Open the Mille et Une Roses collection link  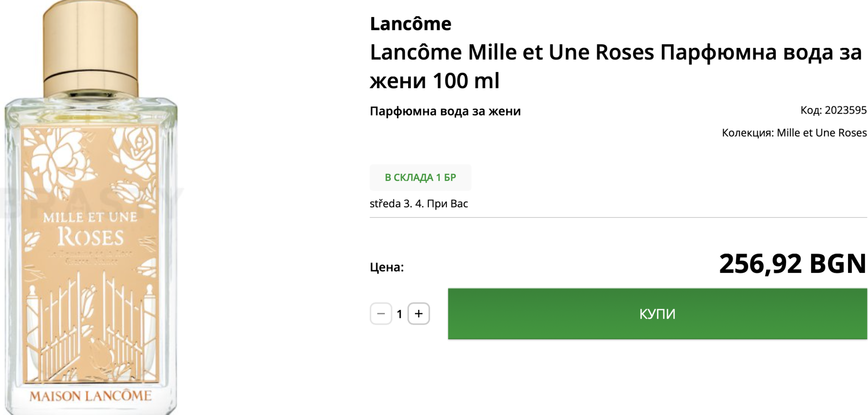pyautogui.click(x=821, y=133)
